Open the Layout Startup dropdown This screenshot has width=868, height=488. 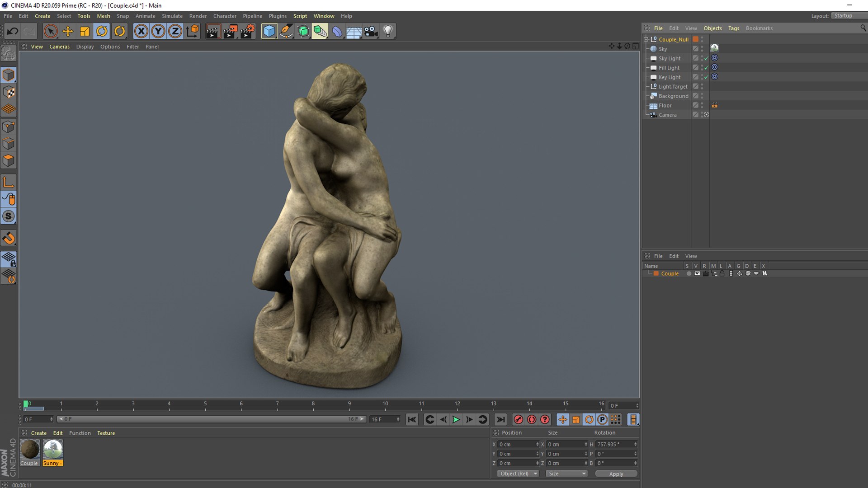(x=849, y=16)
